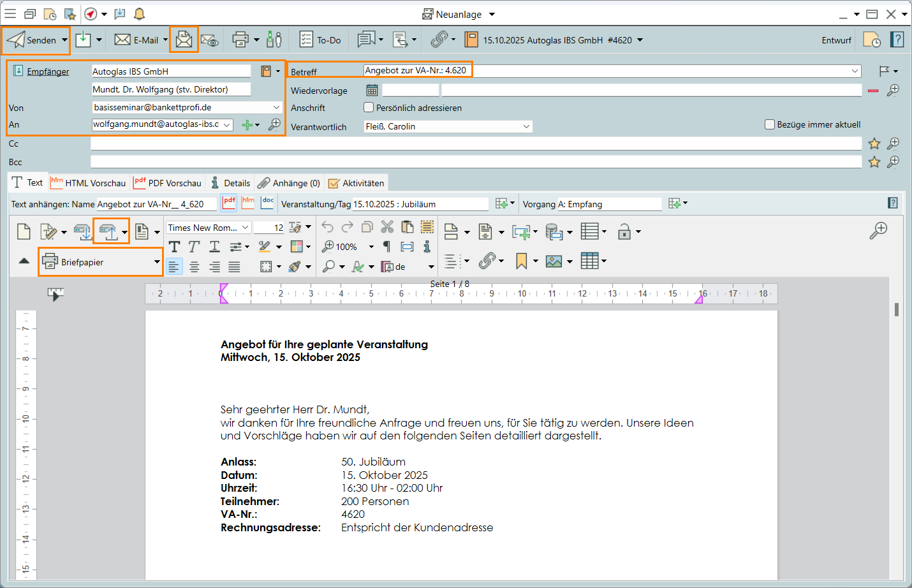The width and height of the screenshot is (912, 588).
Task: Toggle the pdf attachment format button
Action: (x=229, y=203)
